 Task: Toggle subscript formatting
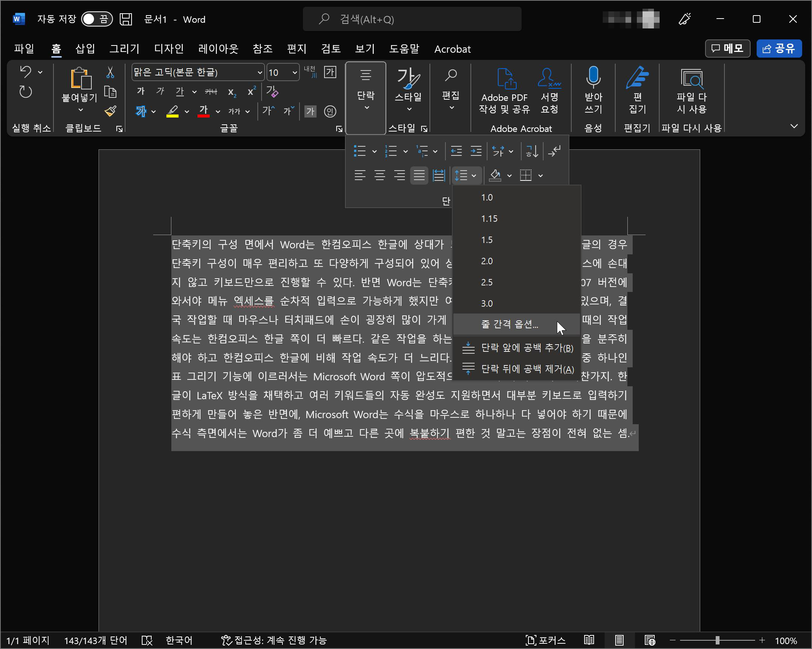coord(231,92)
